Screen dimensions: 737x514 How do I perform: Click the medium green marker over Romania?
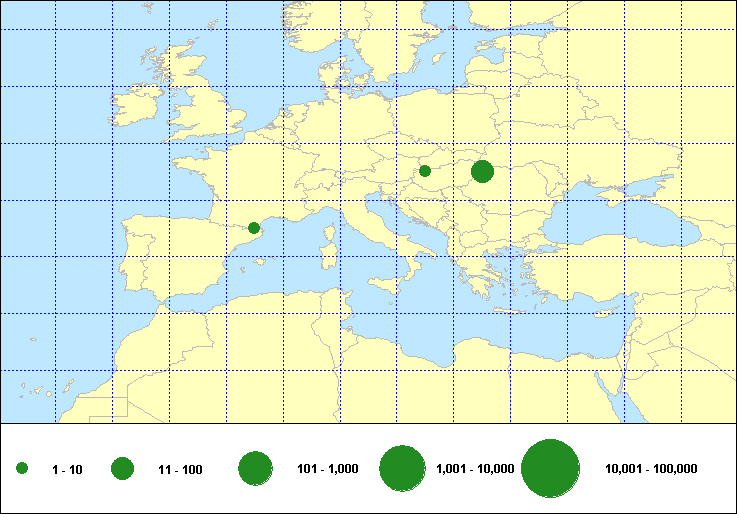[x=482, y=171]
